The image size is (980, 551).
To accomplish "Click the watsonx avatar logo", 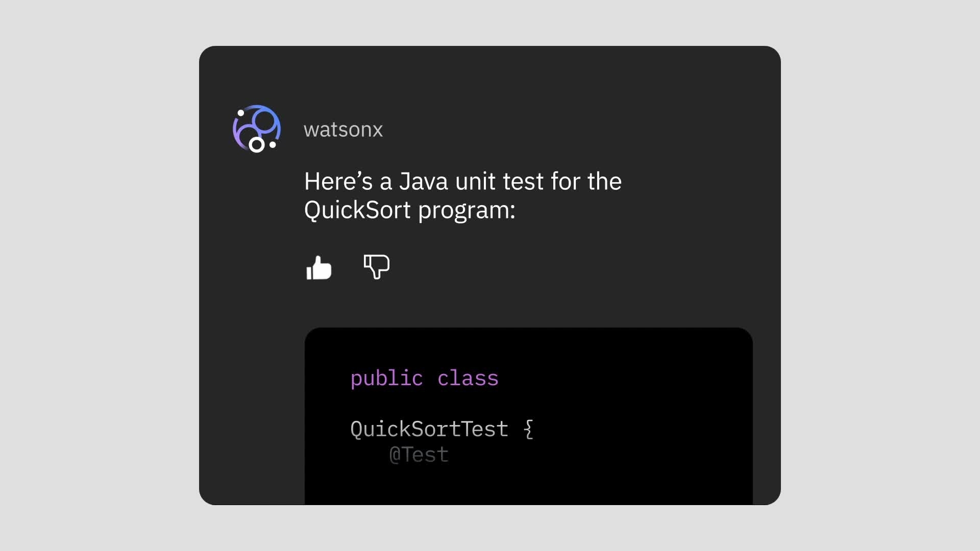I will click(257, 129).
